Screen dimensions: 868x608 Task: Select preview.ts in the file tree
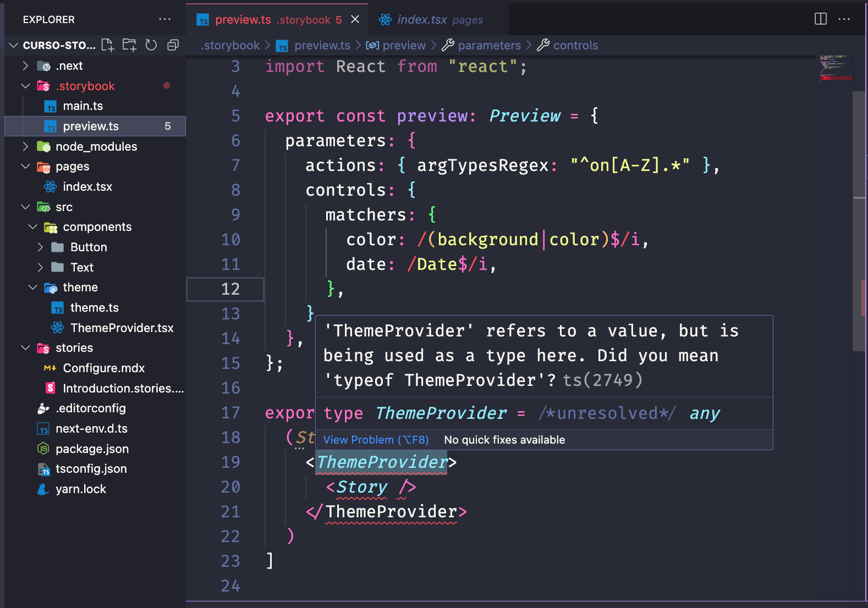pyautogui.click(x=95, y=126)
